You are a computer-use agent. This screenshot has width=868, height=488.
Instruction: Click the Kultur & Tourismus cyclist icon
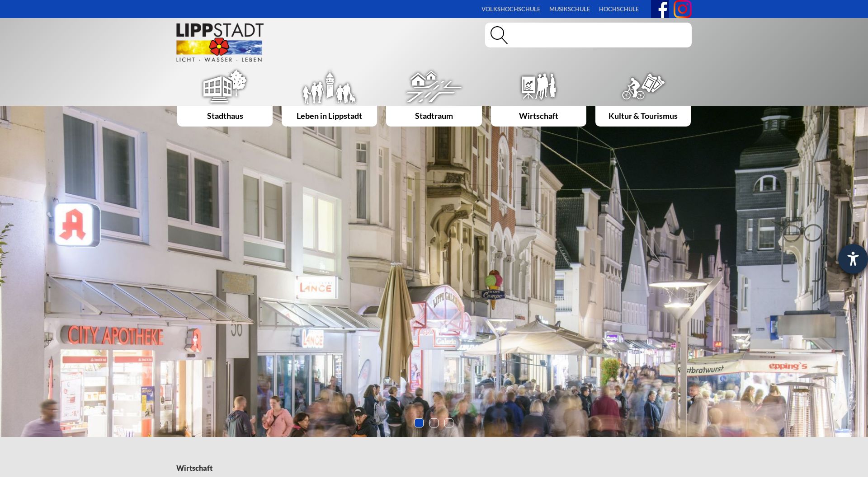[643, 86]
